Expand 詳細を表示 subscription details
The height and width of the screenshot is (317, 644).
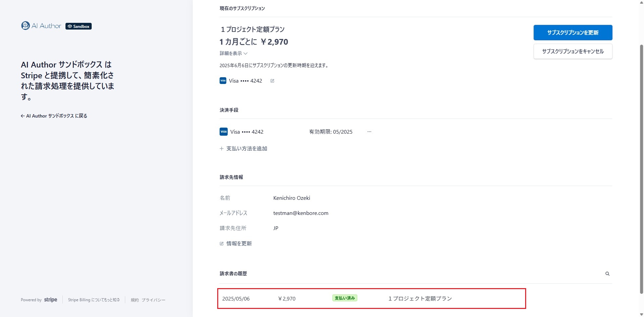233,53
